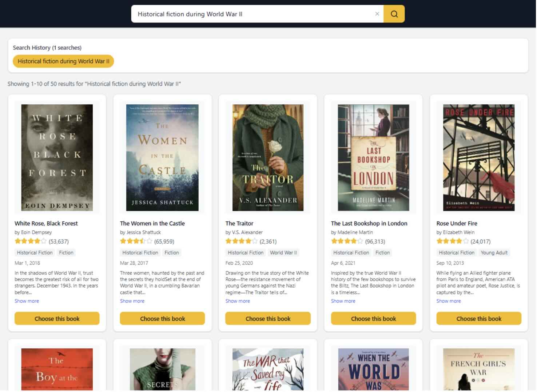Select the search history chip for WWII fiction
This screenshot has height=392, width=537.
63,61
